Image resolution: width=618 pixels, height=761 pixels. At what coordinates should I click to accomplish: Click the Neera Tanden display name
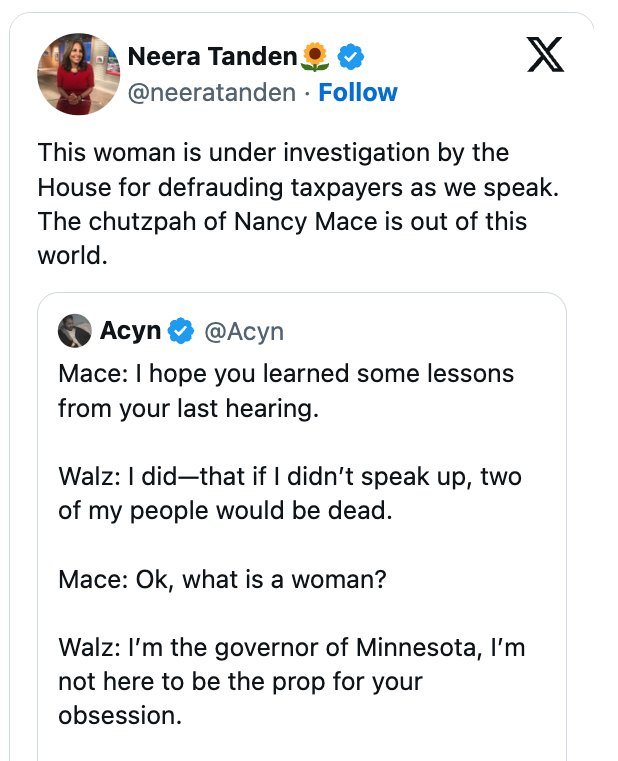214,57
